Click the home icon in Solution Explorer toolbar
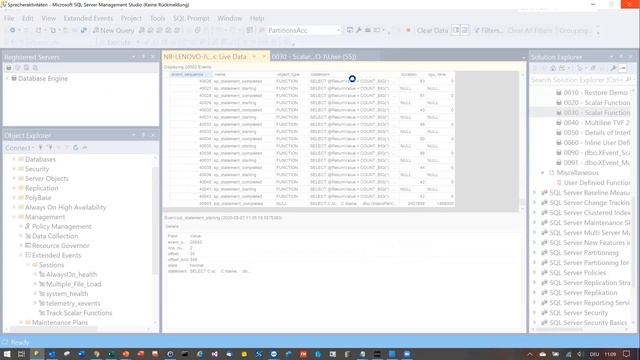This screenshot has width=640, height=360. (x=553, y=68)
